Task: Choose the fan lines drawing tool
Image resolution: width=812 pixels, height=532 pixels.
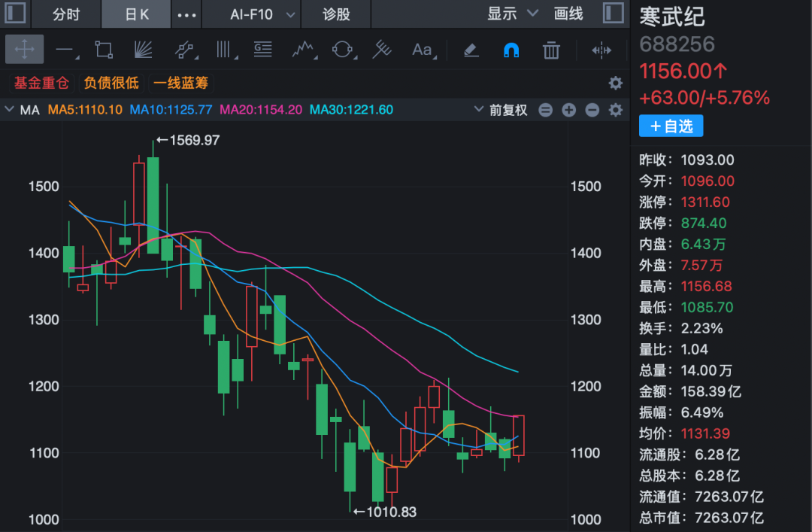Action: [143, 50]
